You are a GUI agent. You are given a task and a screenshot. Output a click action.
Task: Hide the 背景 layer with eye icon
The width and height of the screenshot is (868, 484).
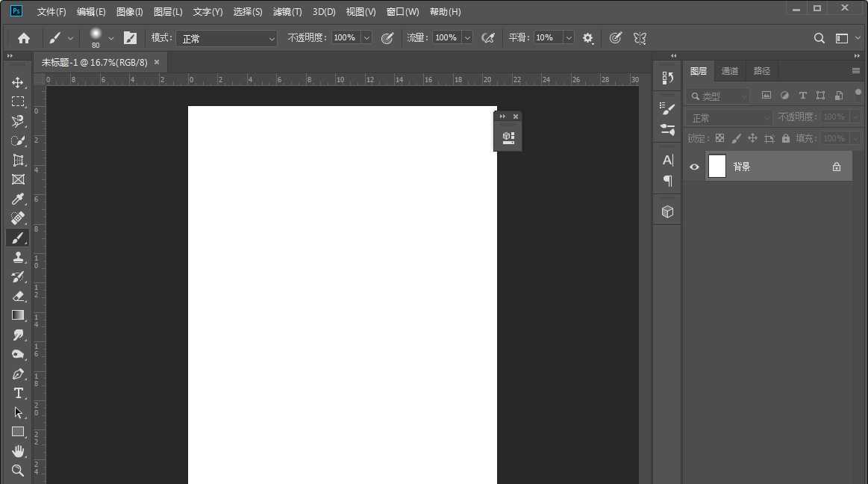coord(694,167)
